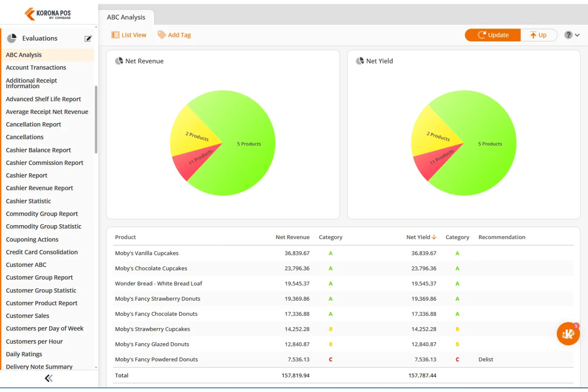Collapse the sidebar with double chevron

pyautogui.click(x=48, y=378)
